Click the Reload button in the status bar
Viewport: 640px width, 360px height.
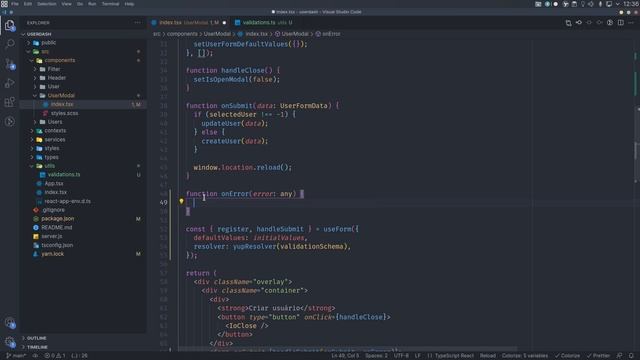tap(487, 356)
